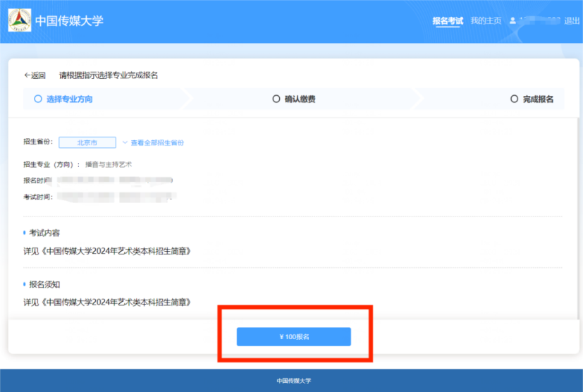
Task: Click the university logo emblem
Action: (19, 20)
